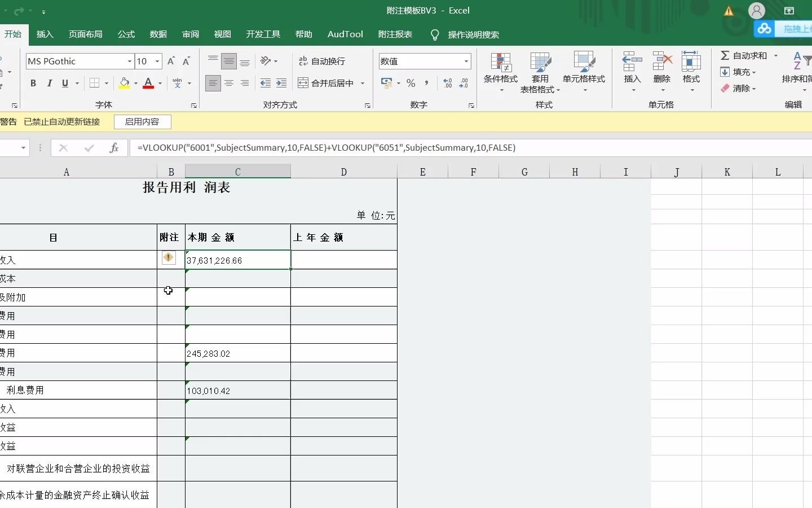Screen dimensions: 812x508
Task: Decrease font size
Action: 186,61
